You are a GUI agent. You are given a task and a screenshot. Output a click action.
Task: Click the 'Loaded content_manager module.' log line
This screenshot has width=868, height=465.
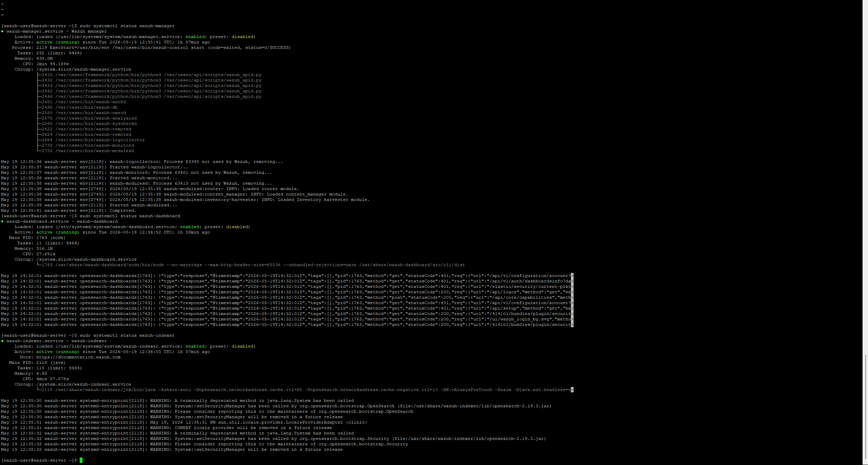click(174, 194)
